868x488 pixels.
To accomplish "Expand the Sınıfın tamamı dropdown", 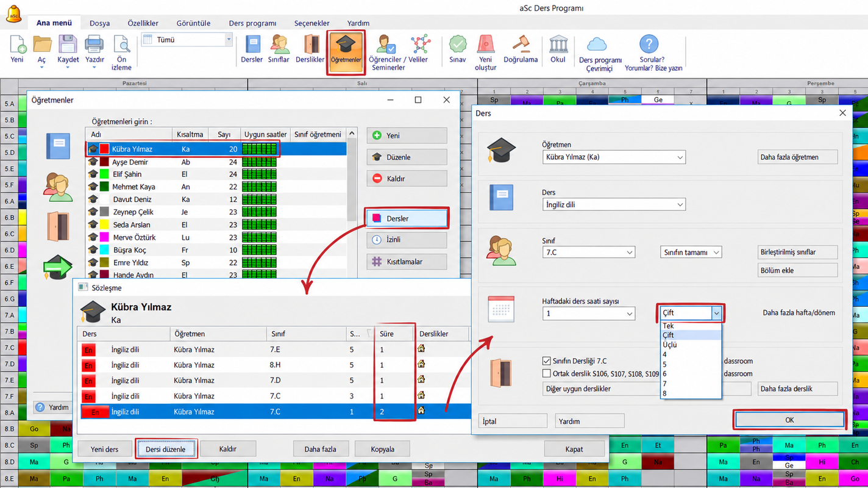I will (691, 252).
